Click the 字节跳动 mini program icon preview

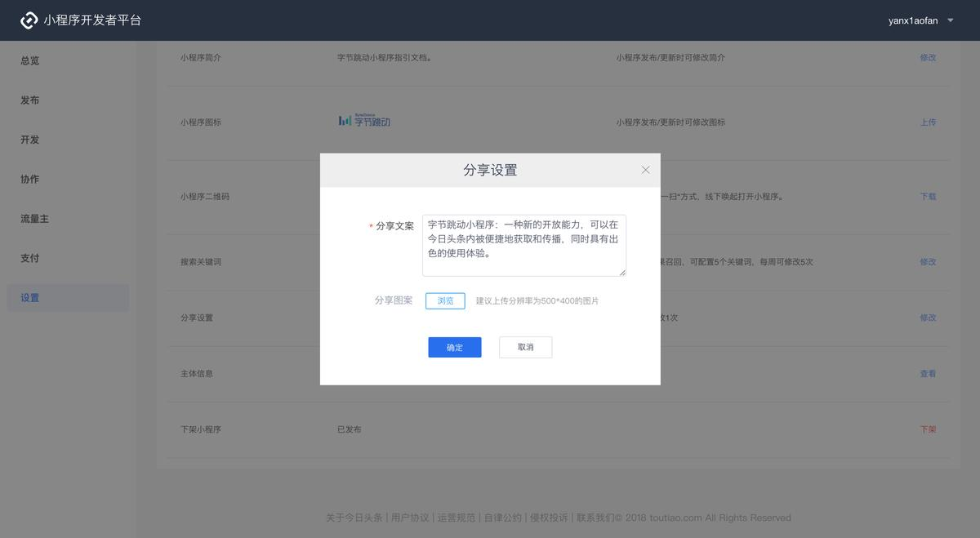364,121
